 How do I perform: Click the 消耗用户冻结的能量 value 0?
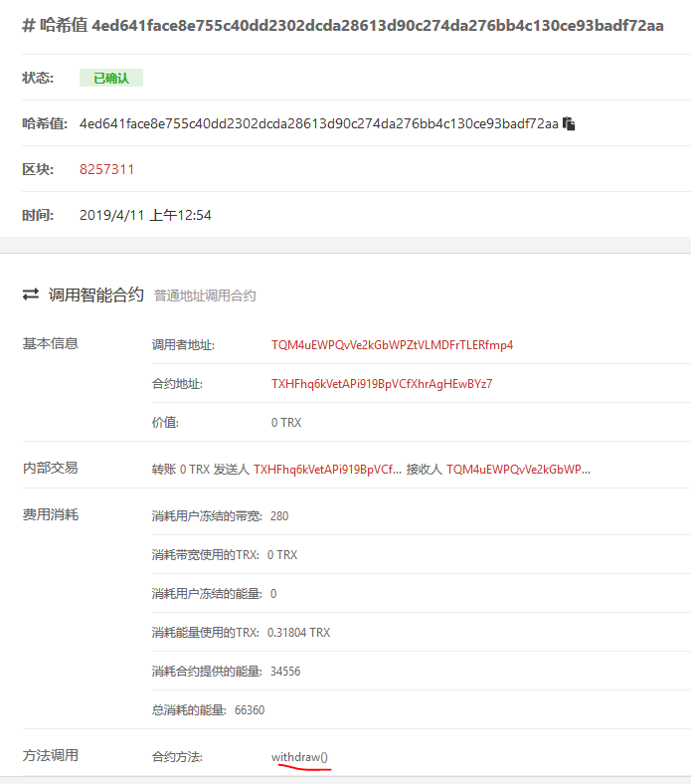pyautogui.click(x=273, y=594)
